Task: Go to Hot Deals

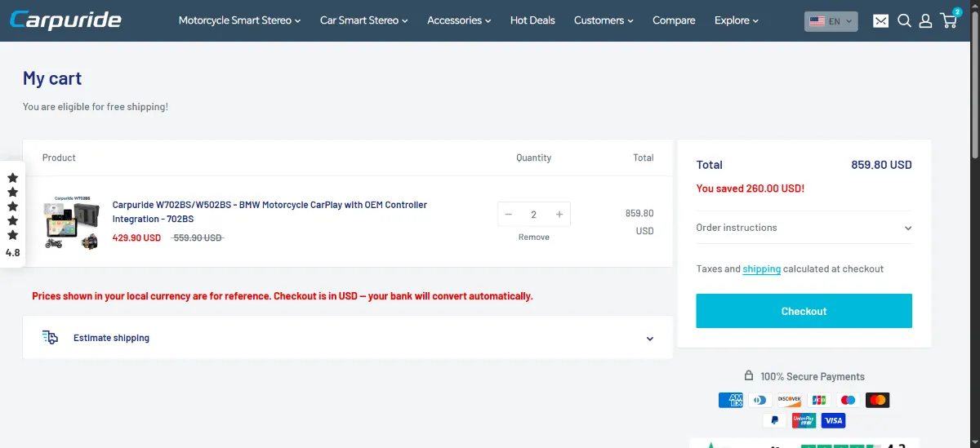Action: pos(532,20)
